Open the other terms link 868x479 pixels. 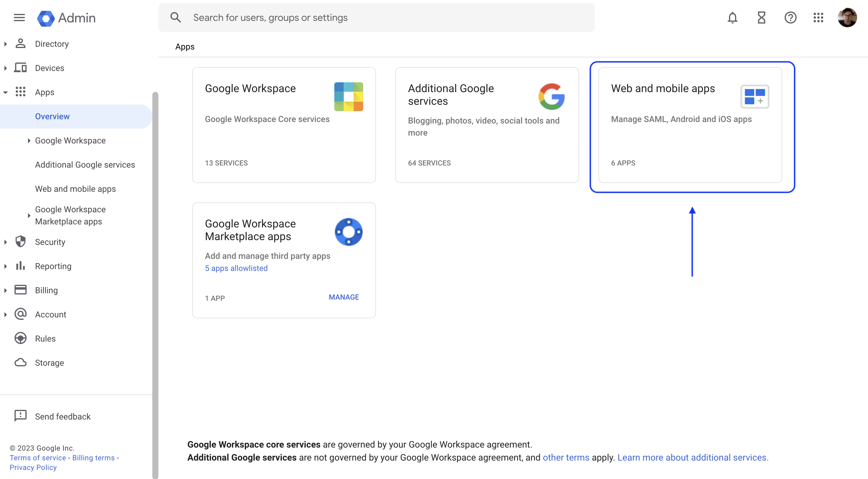click(566, 458)
